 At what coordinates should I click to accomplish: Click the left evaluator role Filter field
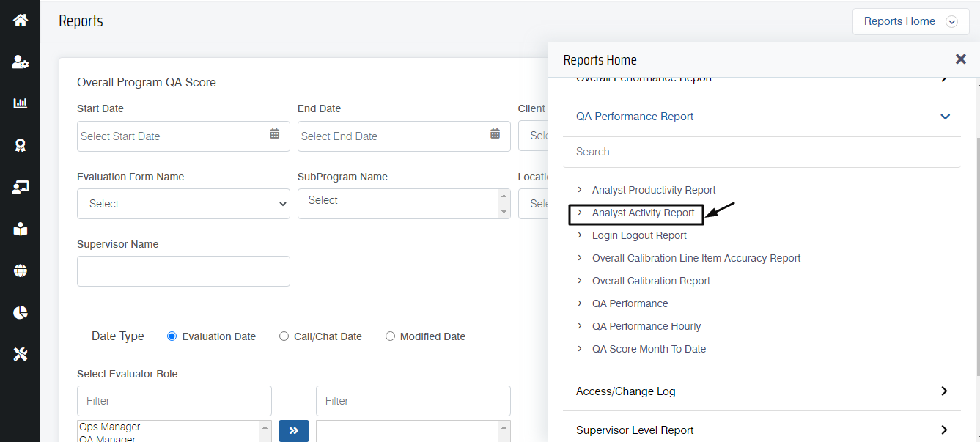click(174, 401)
